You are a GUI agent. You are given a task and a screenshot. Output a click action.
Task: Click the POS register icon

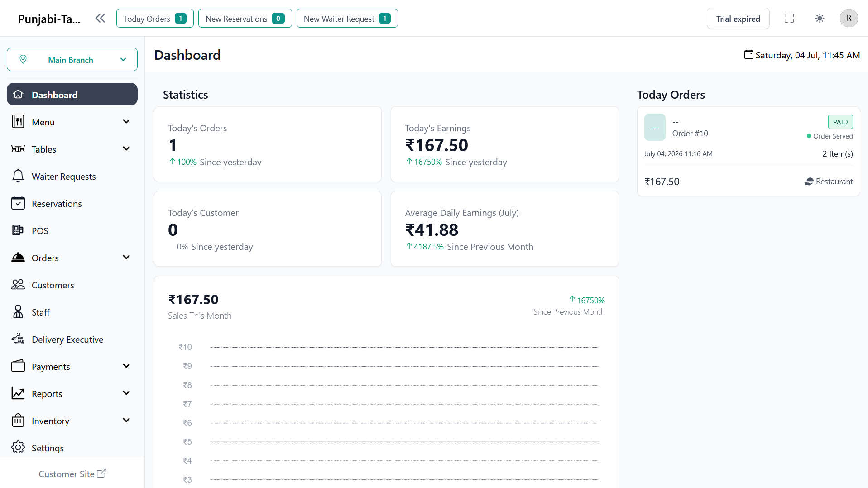point(18,230)
